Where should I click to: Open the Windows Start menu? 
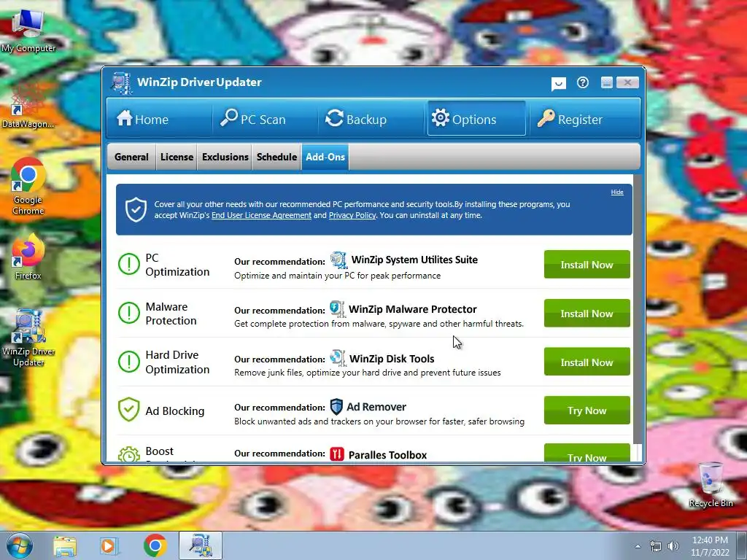click(x=20, y=545)
